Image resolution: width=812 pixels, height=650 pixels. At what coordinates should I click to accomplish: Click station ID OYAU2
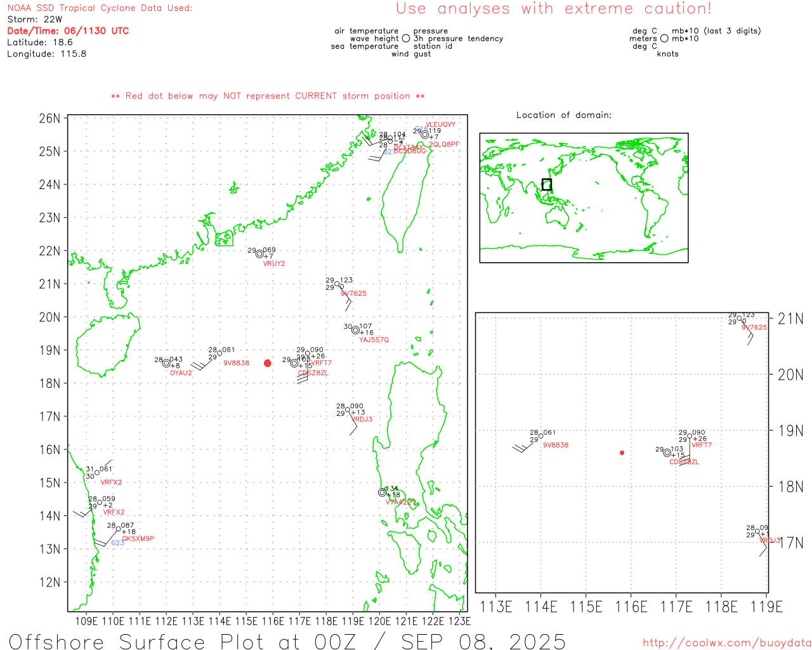tap(181, 373)
